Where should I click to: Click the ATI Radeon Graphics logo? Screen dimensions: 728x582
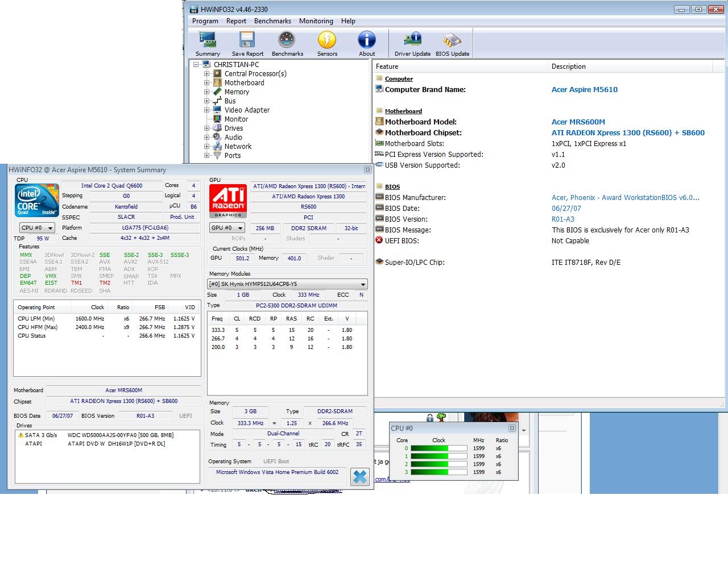[x=228, y=200]
